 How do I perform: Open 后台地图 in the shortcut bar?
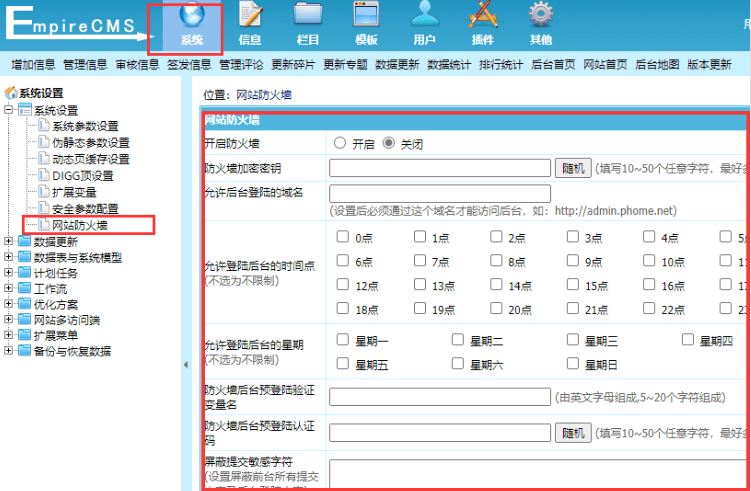[657, 65]
